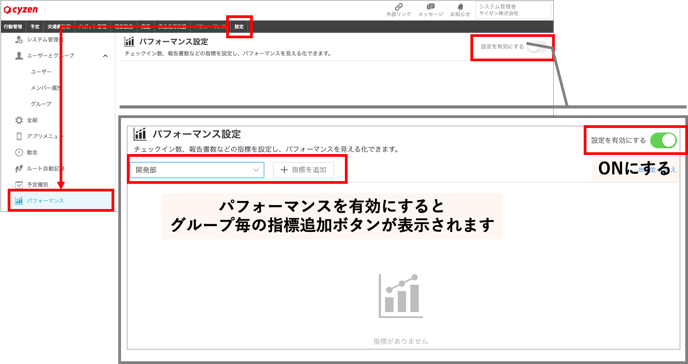This screenshot has width=688, height=364.
Task: Click the 指標を追加 button
Action: pos(304,170)
